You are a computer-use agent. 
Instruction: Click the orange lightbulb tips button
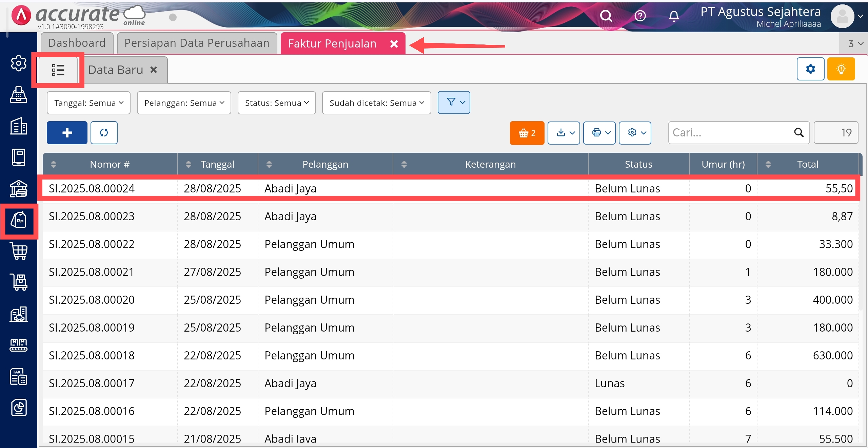pyautogui.click(x=841, y=69)
